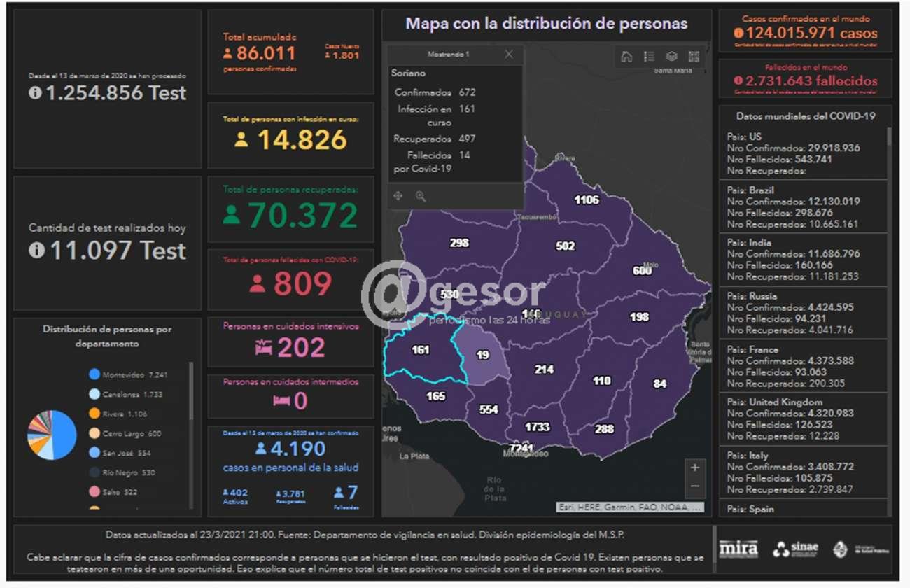Image resolution: width=910 pixels, height=588 pixels.
Task: Click the pie chart's large blue slice
Action: pyautogui.click(x=63, y=435)
